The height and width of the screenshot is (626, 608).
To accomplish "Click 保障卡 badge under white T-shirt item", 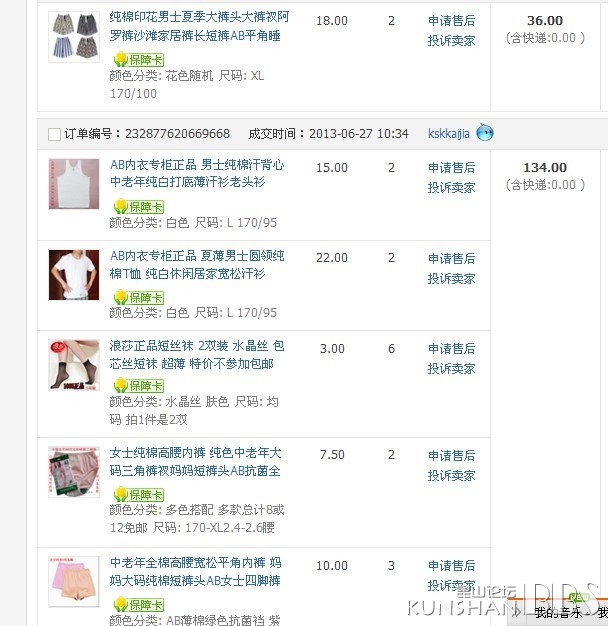I will [139, 297].
